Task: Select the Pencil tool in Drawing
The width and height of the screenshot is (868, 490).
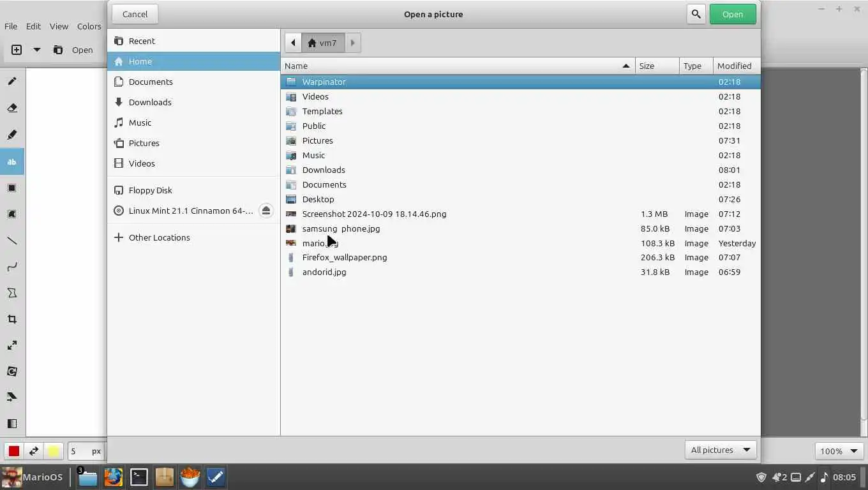Action: click(12, 82)
